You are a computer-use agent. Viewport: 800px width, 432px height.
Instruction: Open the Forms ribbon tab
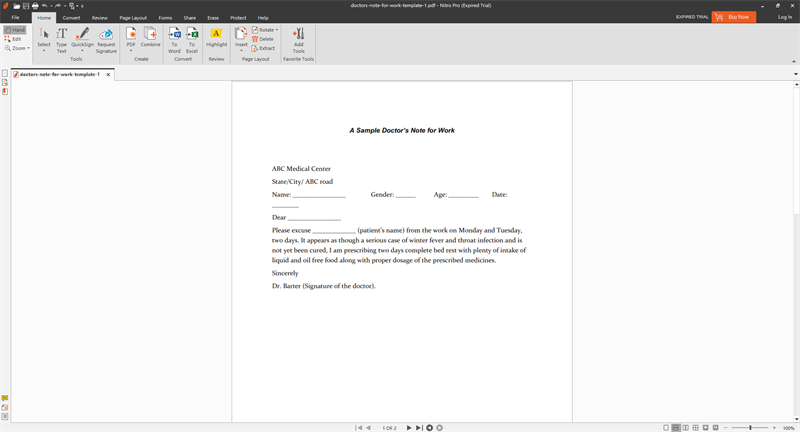click(x=165, y=18)
